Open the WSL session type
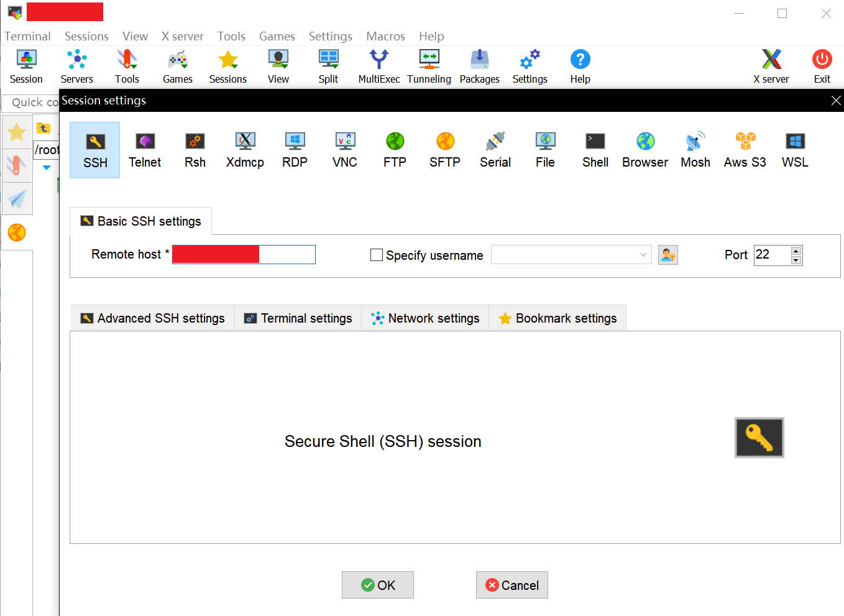The width and height of the screenshot is (844, 616). pyautogui.click(x=795, y=150)
